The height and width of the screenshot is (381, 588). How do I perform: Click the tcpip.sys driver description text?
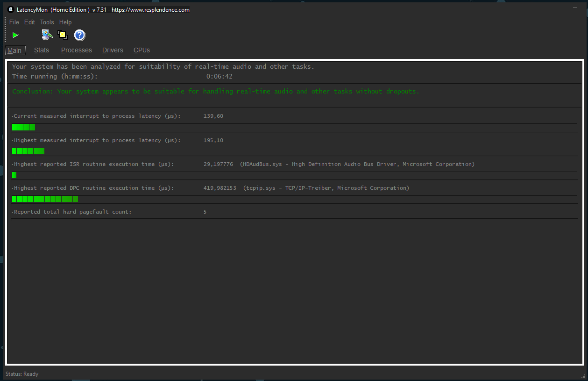(x=326, y=188)
